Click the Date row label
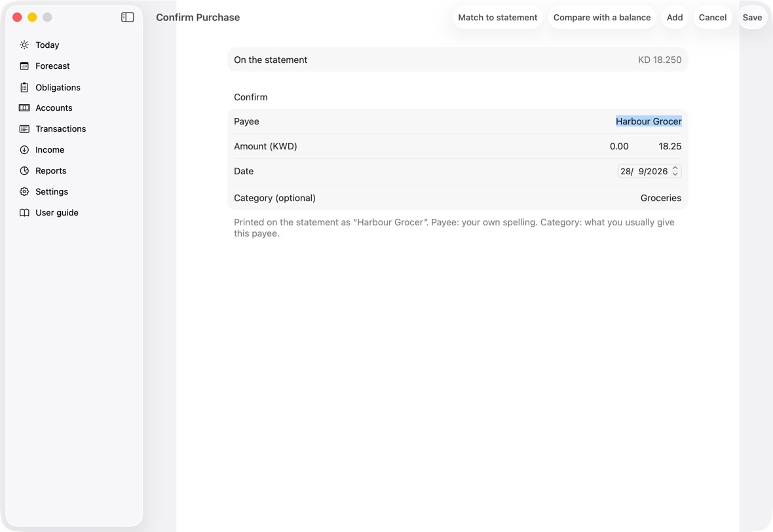This screenshot has width=773, height=532. coord(244,172)
